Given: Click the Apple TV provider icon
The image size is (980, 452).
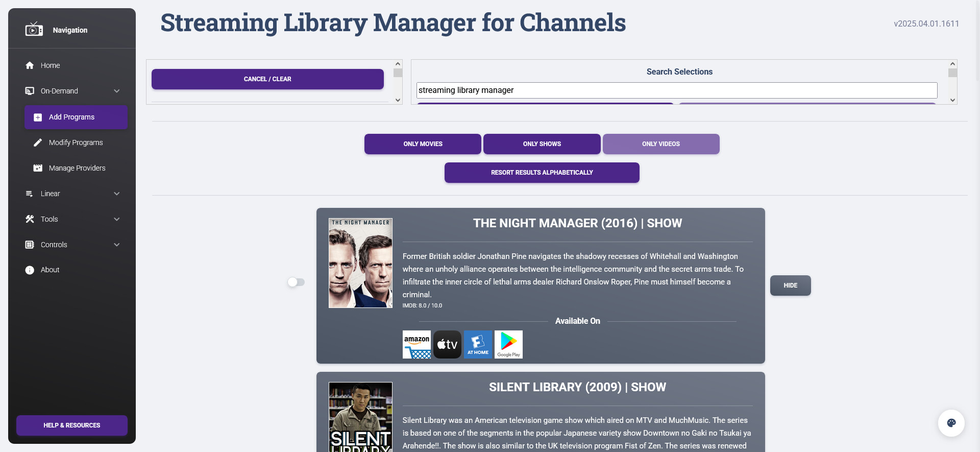Looking at the screenshot, I should [447, 344].
